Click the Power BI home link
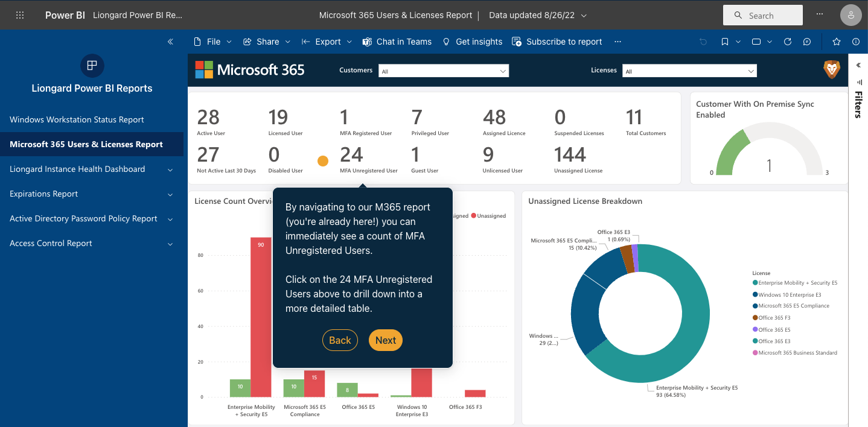Image resolution: width=868 pixels, height=427 pixels. click(x=65, y=15)
